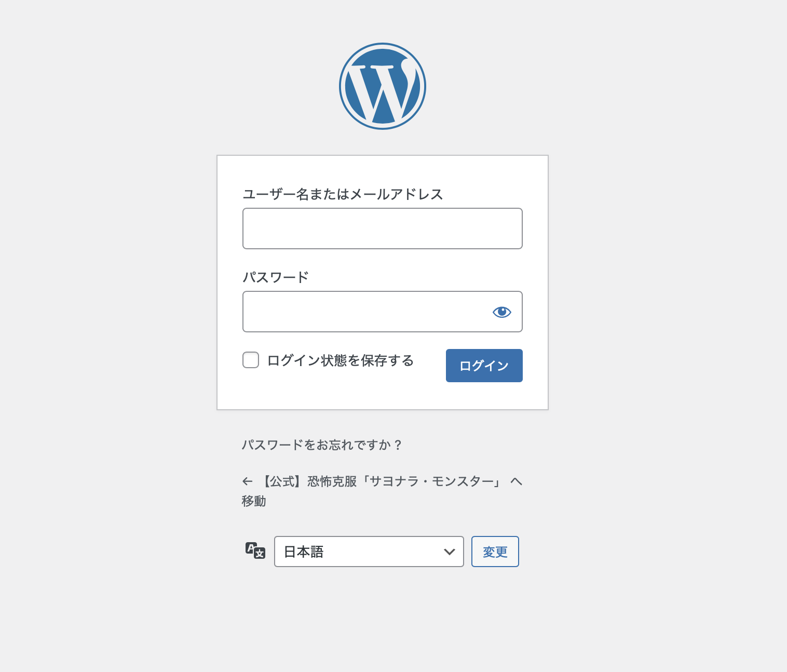Click the ログイン状態を保存する label text

(340, 360)
